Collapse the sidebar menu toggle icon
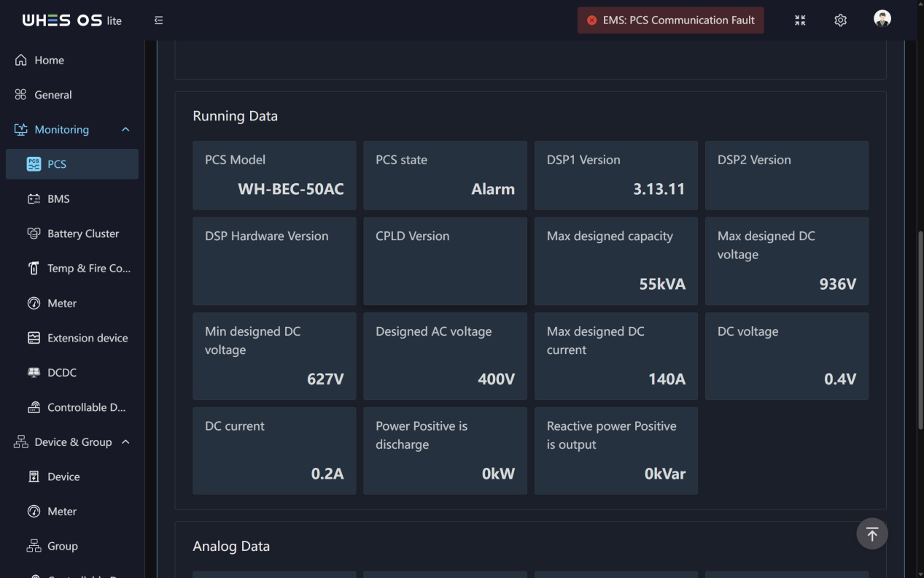Viewport: 924px width, 578px height. coord(158,20)
